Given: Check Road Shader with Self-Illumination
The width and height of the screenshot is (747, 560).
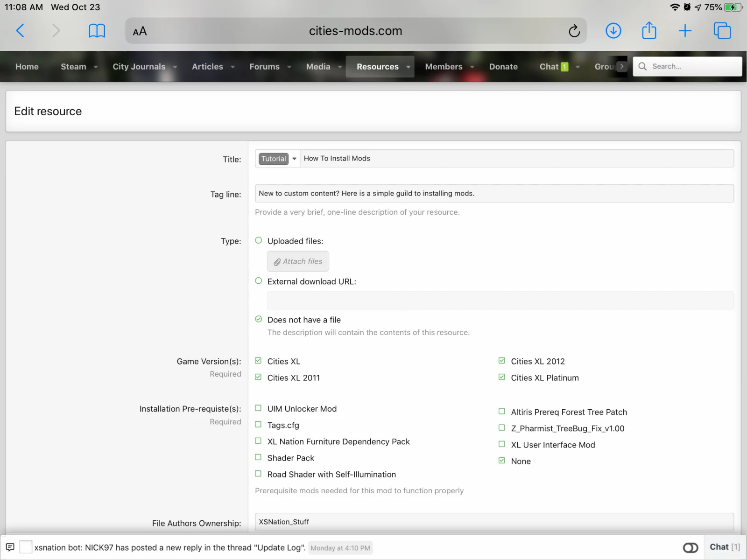Looking at the screenshot, I should pos(258,474).
